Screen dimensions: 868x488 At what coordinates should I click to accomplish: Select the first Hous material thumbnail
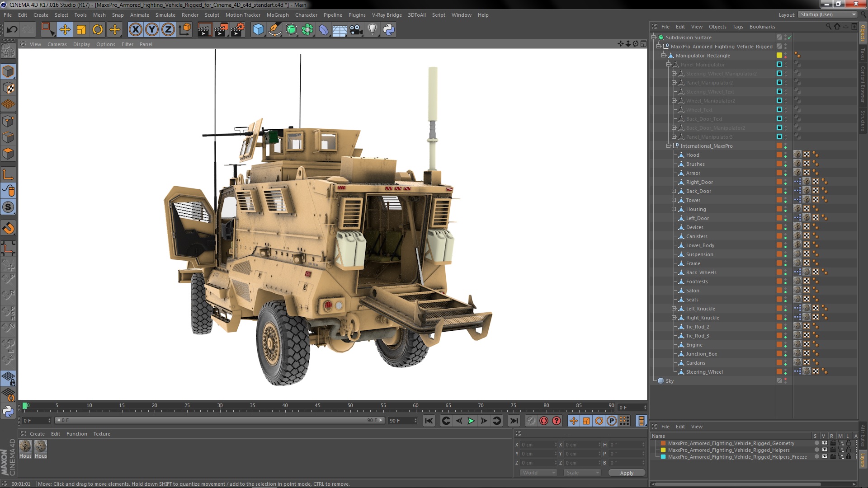[25, 446]
